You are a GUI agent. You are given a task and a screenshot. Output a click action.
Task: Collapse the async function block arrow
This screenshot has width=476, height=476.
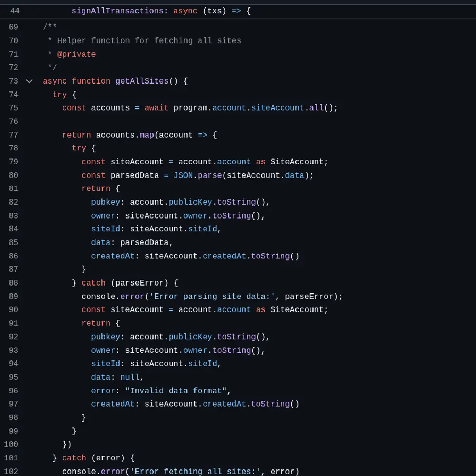(29, 81)
